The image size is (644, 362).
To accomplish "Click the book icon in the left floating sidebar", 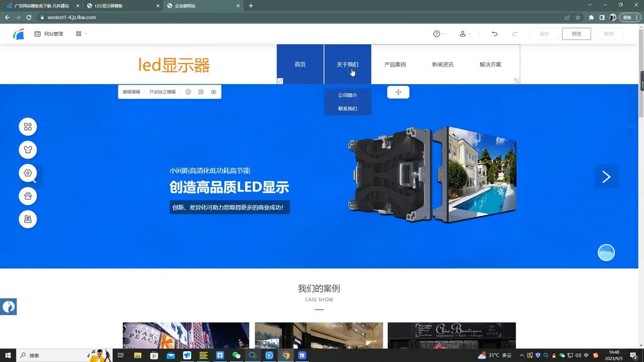I will point(28,219).
